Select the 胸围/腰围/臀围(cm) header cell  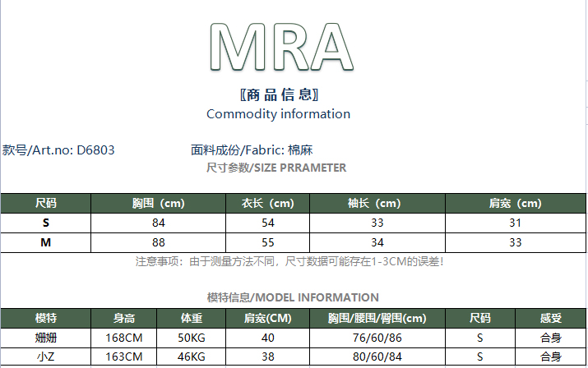click(x=377, y=319)
